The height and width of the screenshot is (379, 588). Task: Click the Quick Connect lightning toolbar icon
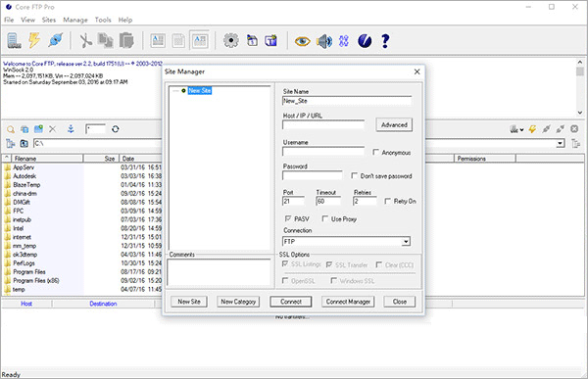[x=34, y=40]
